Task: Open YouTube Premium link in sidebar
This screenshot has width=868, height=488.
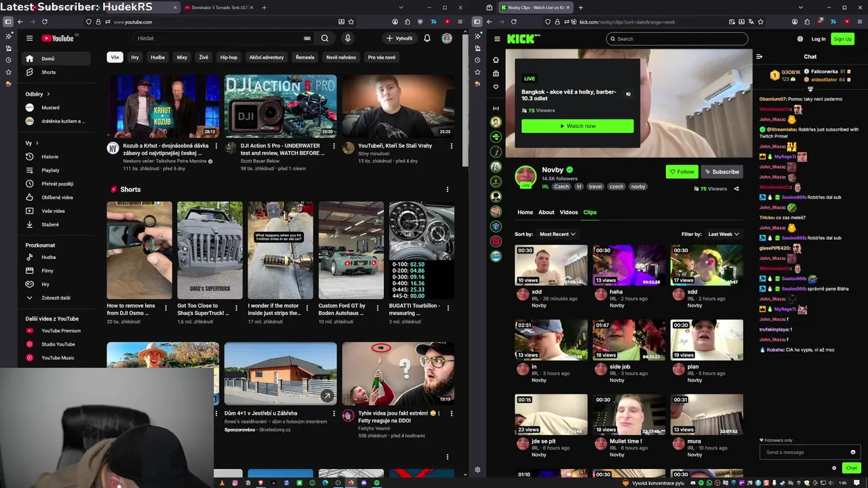Action: pyautogui.click(x=57, y=331)
